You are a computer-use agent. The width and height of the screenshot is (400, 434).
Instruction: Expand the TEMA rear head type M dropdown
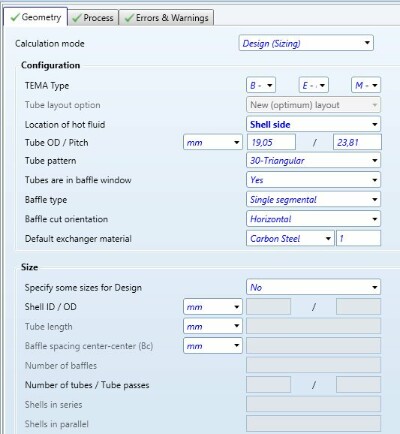pos(366,86)
